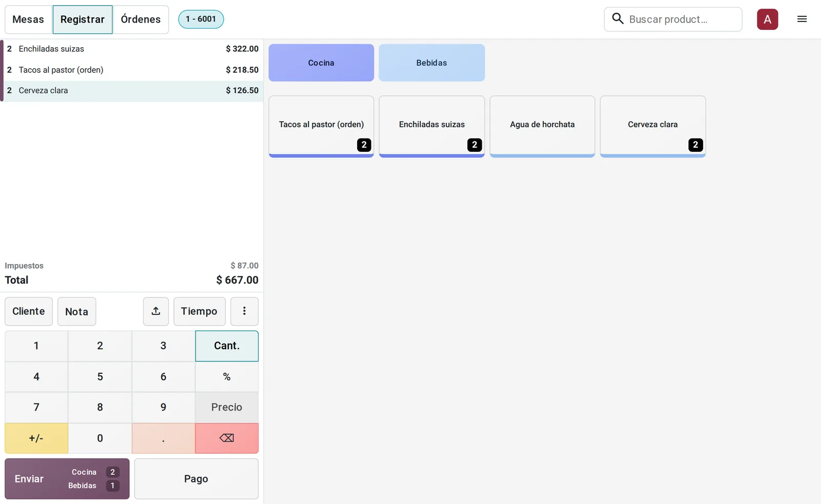The height and width of the screenshot is (504, 821).
Task: Click the 1 - 6001 order badge
Action: tap(201, 19)
